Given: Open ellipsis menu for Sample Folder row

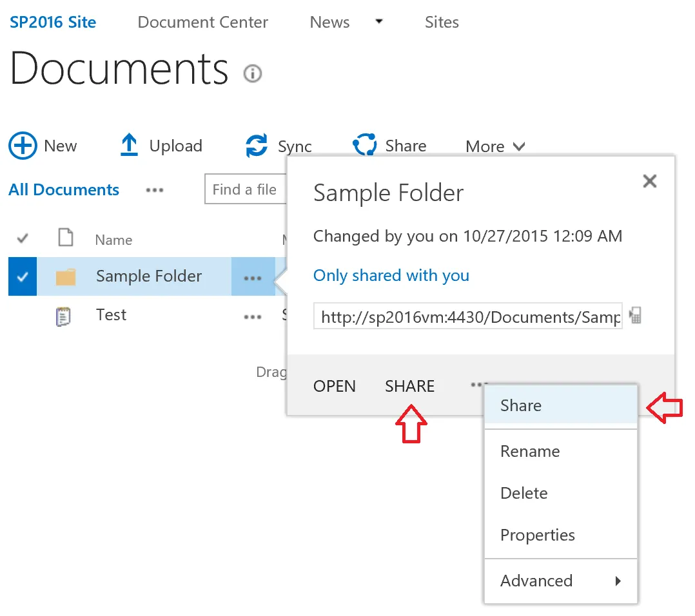Looking at the screenshot, I should click(253, 278).
